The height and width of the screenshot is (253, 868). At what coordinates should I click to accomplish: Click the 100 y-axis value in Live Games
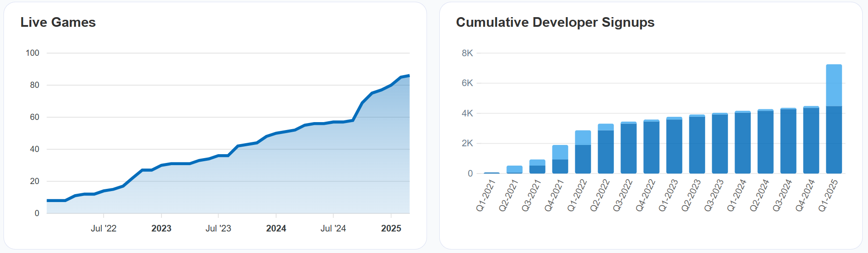[x=32, y=53]
